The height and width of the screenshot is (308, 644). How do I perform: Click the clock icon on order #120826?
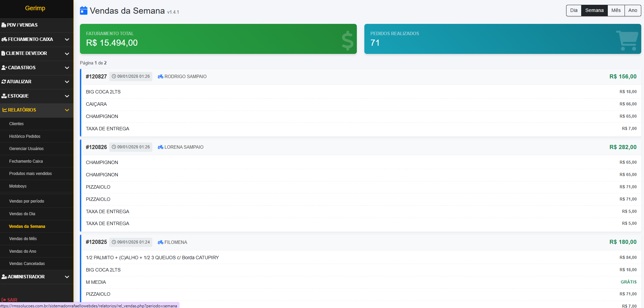click(x=114, y=147)
